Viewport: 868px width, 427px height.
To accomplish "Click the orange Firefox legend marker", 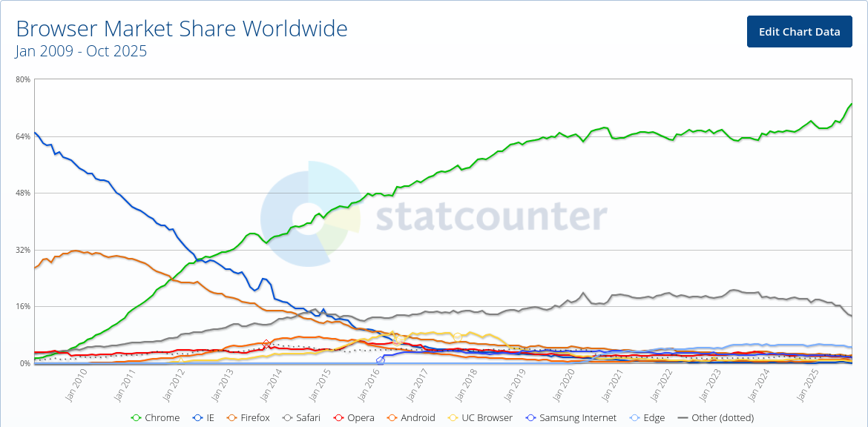I will coord(231,418).
